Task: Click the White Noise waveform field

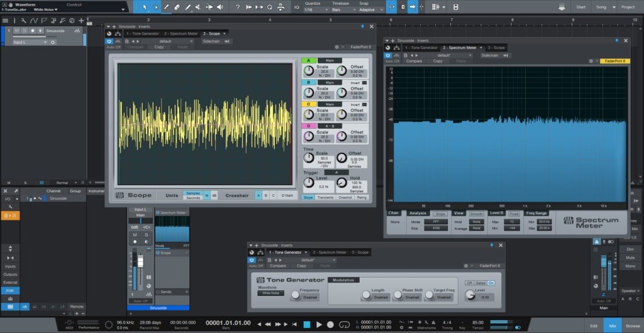Action: pyautogui.click(x=271, y=293)
